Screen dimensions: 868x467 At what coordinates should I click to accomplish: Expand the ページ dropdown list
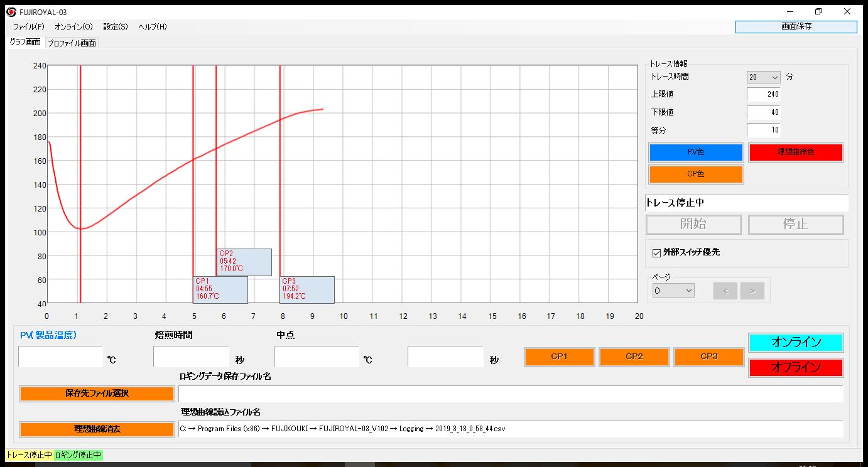pyautogui.click(x=673, y=291)
